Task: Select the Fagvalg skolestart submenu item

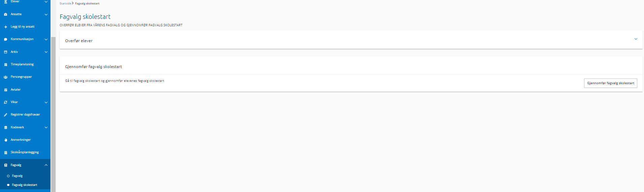Action: point(25,185)
